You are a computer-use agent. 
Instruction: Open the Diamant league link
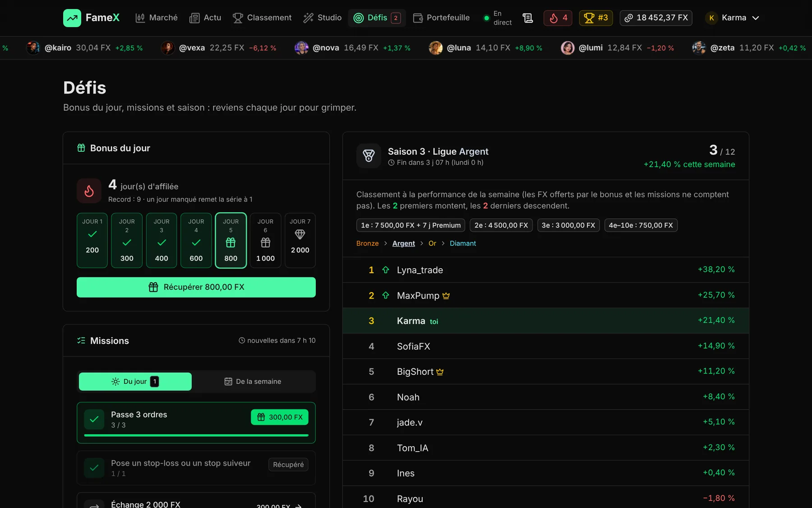coord(463,243)
